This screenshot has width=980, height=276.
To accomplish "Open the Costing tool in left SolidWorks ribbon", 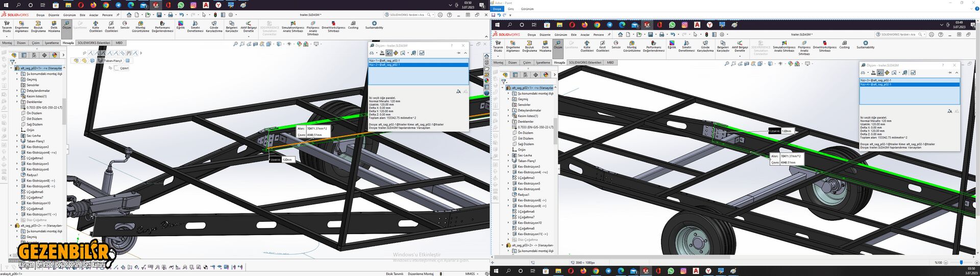I will (353, 25).
